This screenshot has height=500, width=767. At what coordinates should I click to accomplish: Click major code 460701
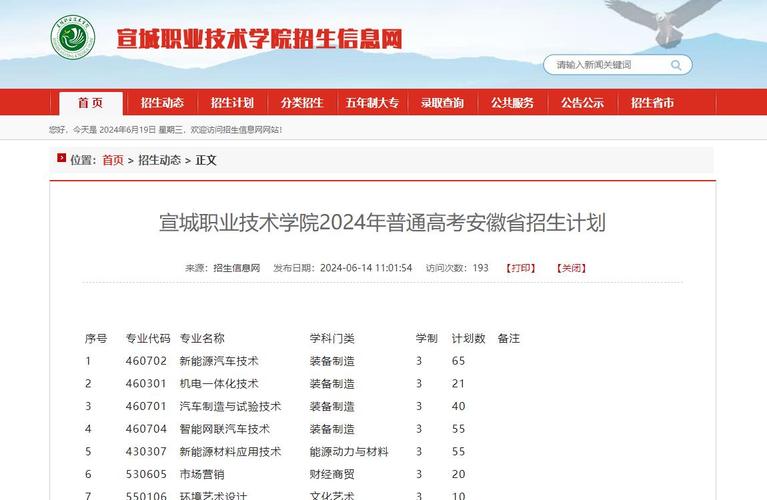146,406
